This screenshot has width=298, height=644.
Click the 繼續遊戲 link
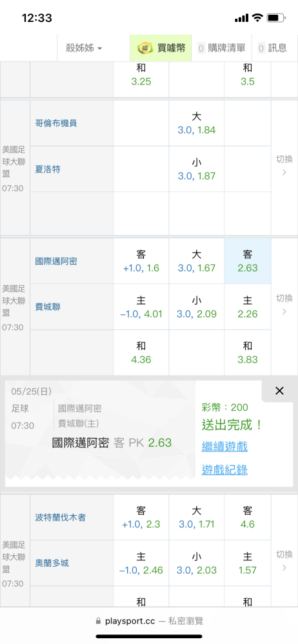point(224,446)
